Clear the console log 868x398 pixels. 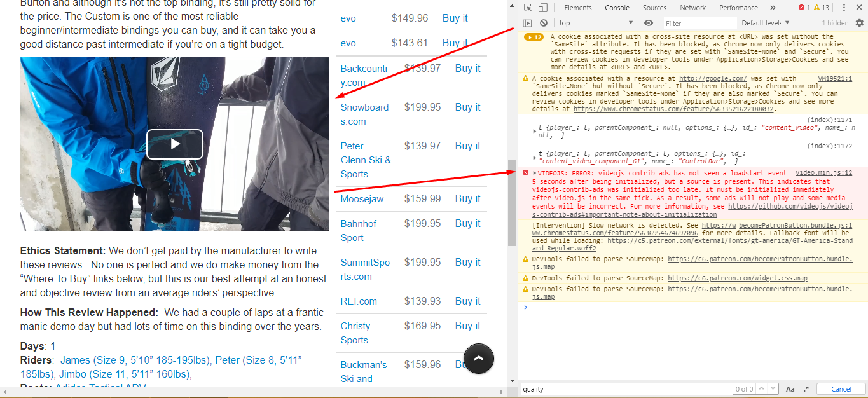pos(544,23)
